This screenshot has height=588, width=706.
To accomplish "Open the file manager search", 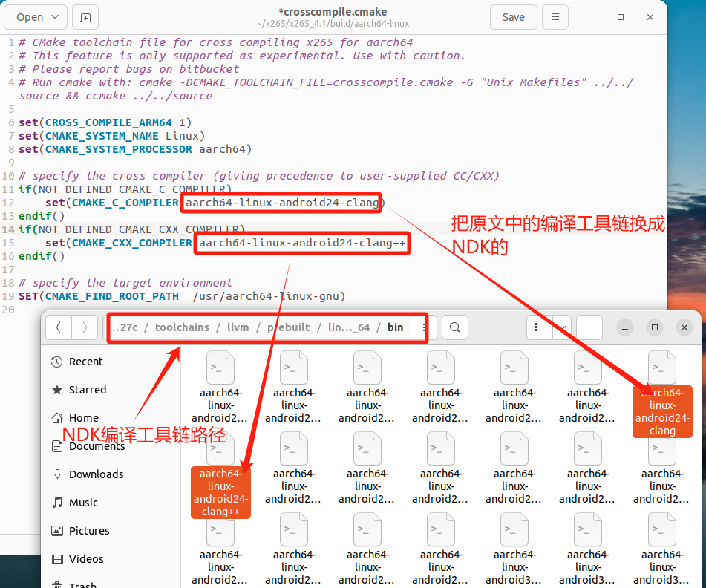I will point(455,327).
